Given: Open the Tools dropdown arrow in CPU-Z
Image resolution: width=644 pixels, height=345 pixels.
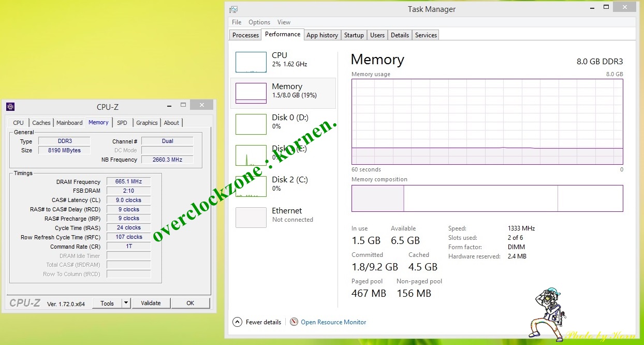Looking at the screenshot, I should pyautogui.click(x=126, y=303).
